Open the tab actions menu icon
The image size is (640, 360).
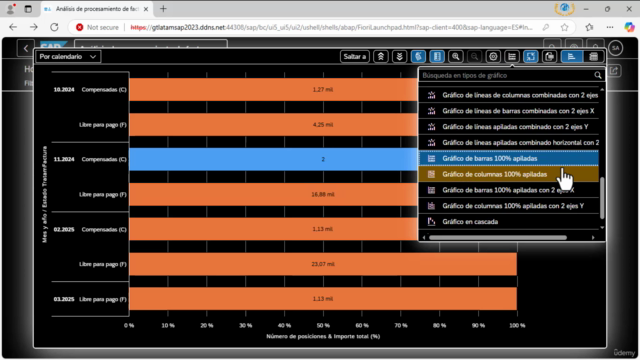(28, 9)
